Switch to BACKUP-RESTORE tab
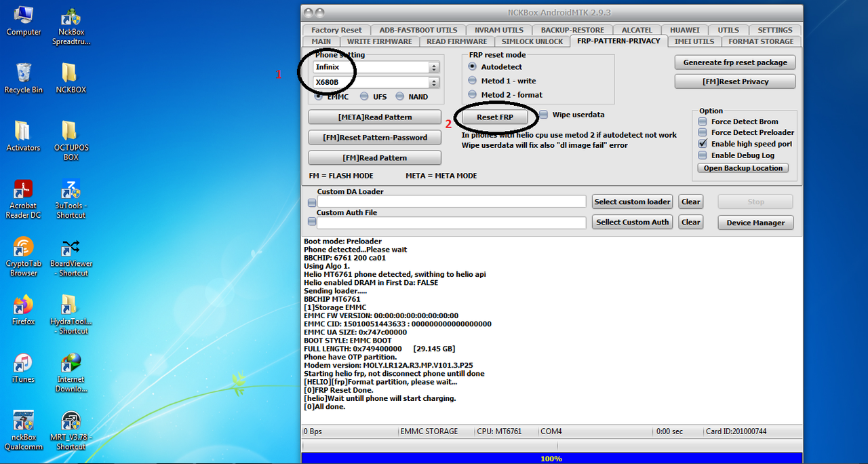Viewport: 868px width, 464px height. coord(573,30)
